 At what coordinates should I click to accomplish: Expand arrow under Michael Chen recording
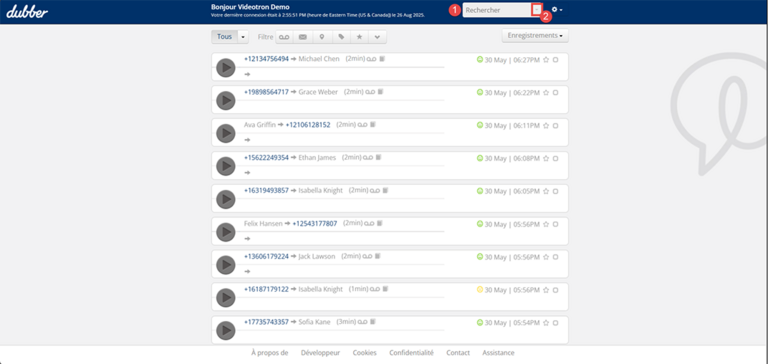(x=247, y=74)
